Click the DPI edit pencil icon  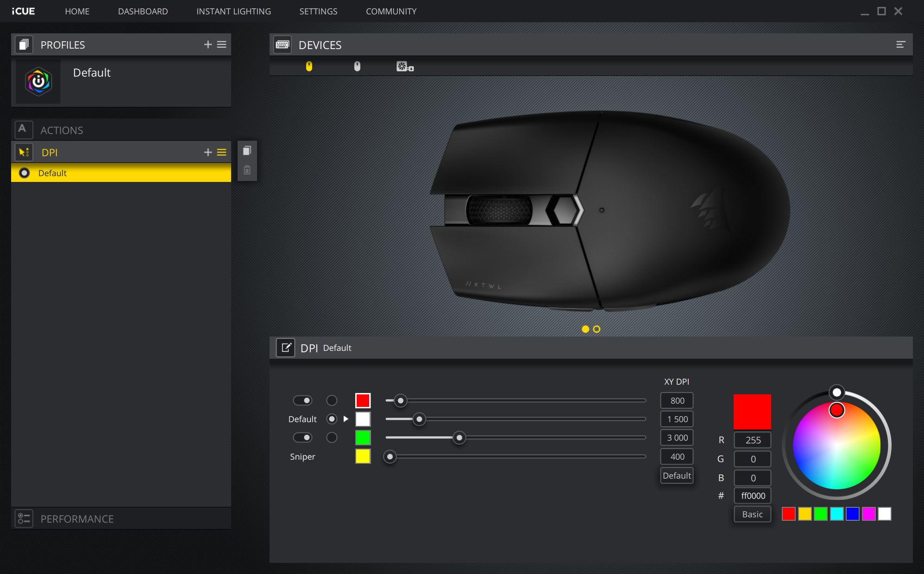[x=285, y=348]
